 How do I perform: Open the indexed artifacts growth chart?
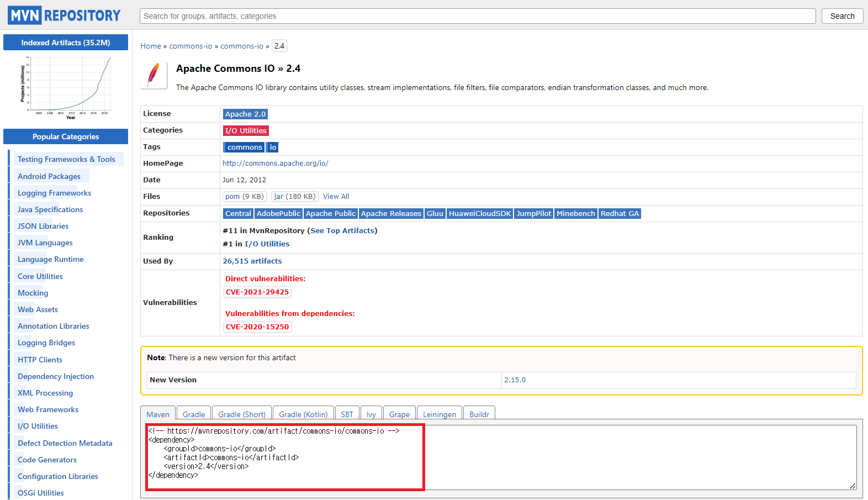pos(66,87)
